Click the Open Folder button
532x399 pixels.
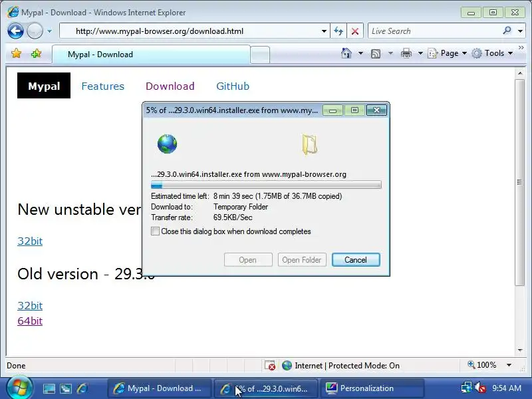[302, 260]
